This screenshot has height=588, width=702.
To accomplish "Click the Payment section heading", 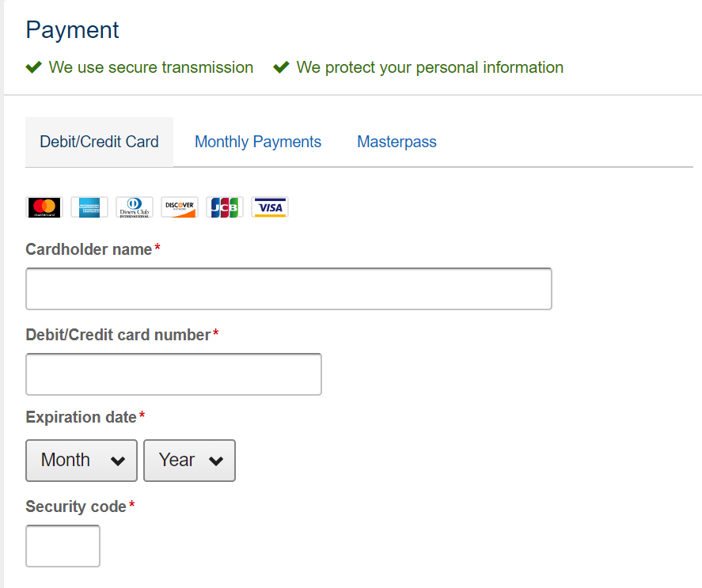I will click(72, 30).
